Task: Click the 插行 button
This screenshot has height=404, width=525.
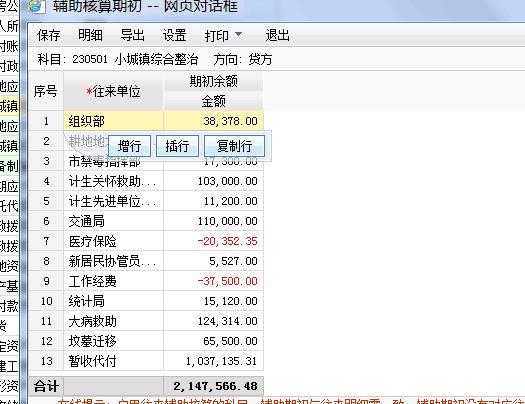Action: pyautogui.click(x=177, y=146)
